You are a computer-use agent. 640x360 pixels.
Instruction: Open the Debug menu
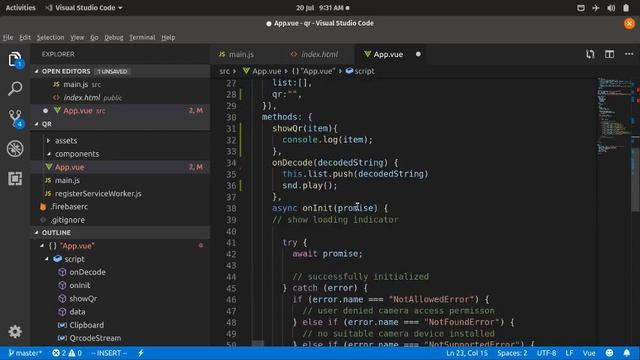coord(113,38)
